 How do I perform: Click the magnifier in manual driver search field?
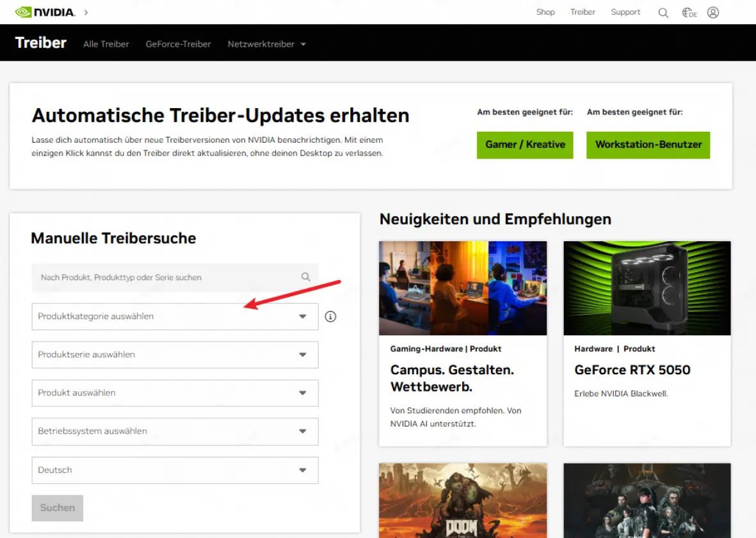[306, 277]
